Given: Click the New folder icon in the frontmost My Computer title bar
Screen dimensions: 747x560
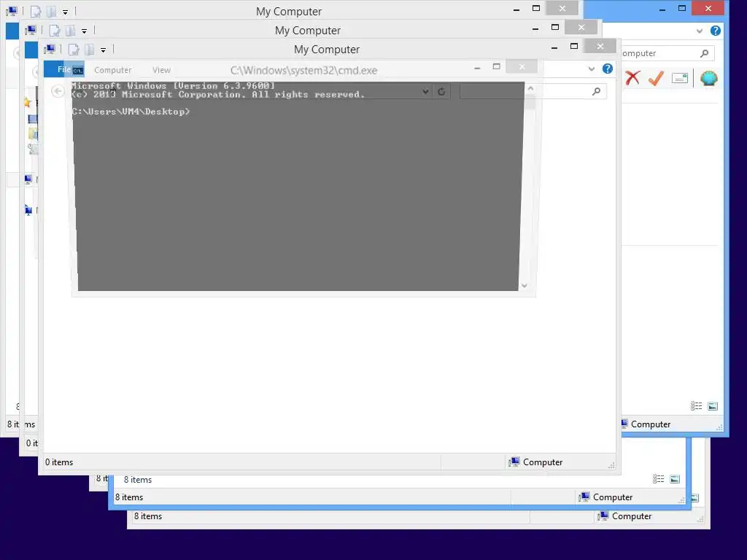Looking at the screenshot, I should (x=89, y=50).
